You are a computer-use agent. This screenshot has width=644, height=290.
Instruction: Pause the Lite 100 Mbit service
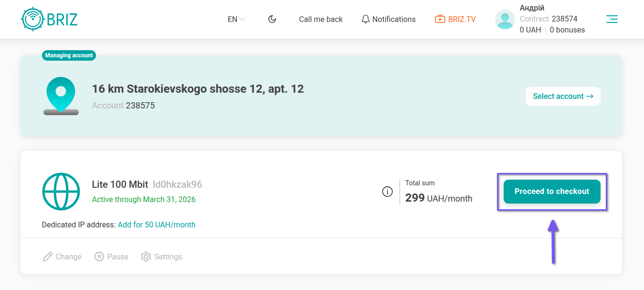pyautogui.click(x=112, y=257)
